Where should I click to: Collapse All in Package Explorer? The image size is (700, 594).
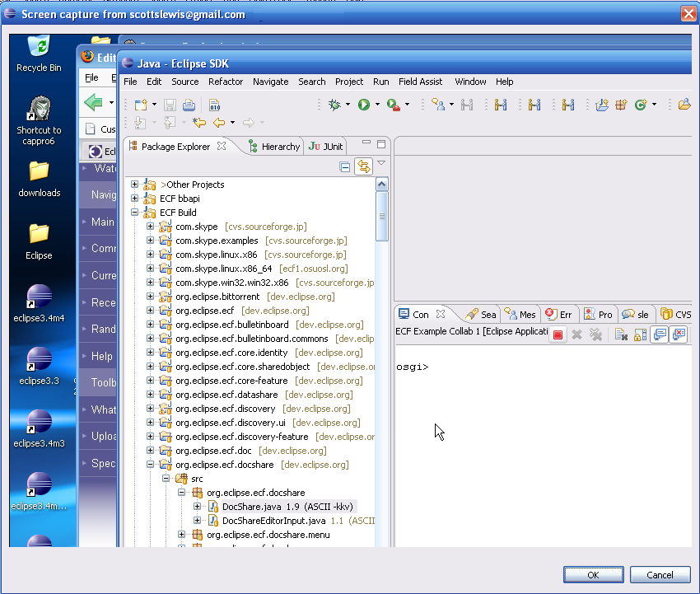(344, 167)
